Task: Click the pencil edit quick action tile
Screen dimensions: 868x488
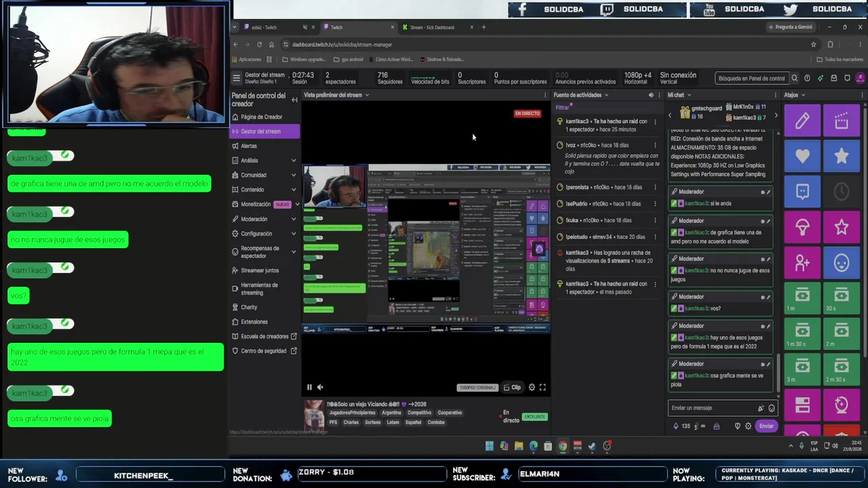Action: pos(802,121)
